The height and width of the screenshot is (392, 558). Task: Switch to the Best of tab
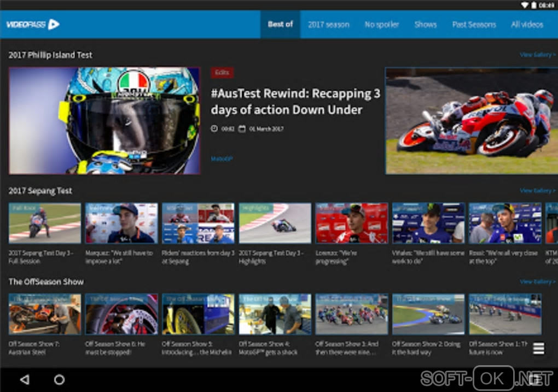point(280,24)
